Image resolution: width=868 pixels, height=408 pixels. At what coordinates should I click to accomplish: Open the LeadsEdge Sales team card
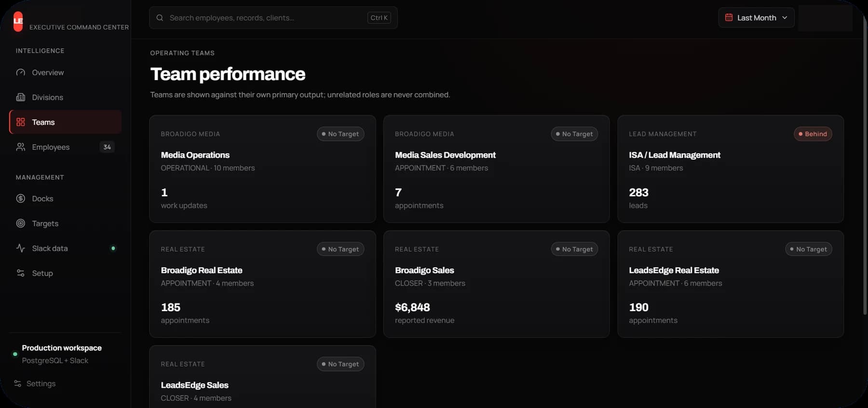[x=262, y=377]
